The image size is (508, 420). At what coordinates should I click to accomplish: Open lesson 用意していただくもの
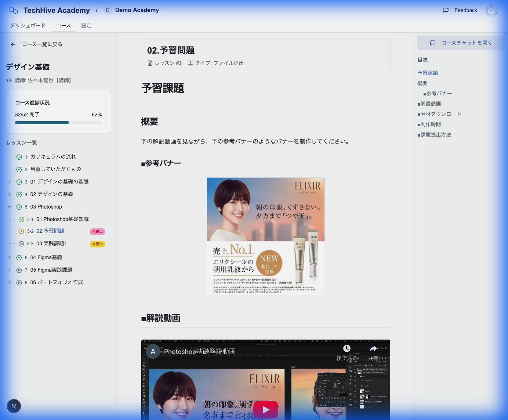[x=56, y=169]
